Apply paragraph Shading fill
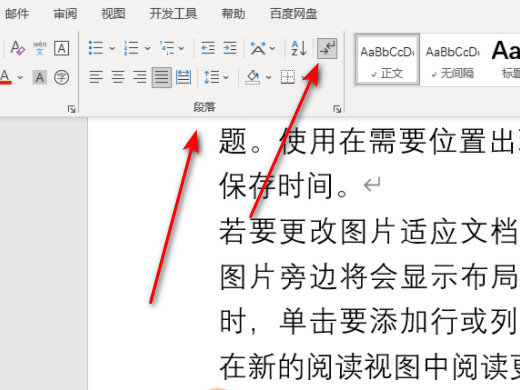 pyautogui.click(x=253, y=77)
